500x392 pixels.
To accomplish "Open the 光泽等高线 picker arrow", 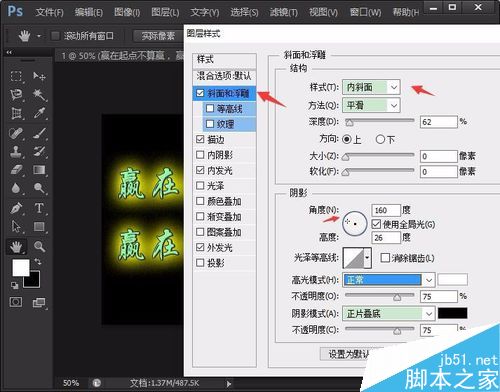I will 367,258.
